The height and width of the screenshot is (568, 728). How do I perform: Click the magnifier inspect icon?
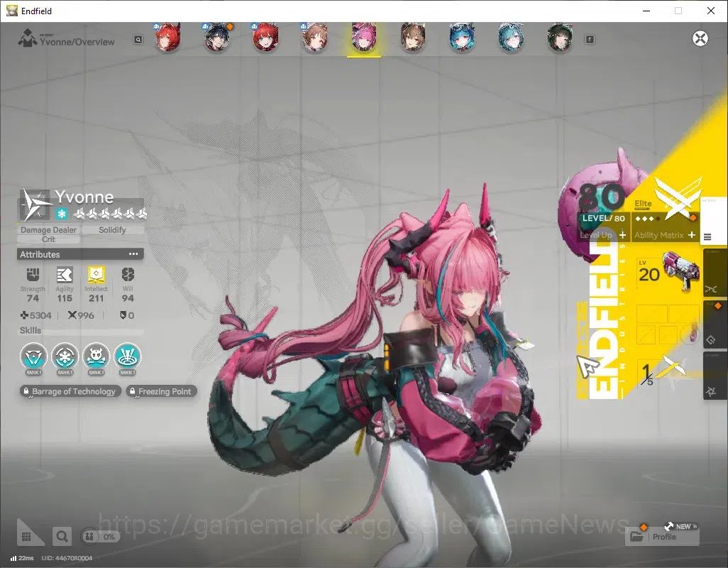pos(62,537)
